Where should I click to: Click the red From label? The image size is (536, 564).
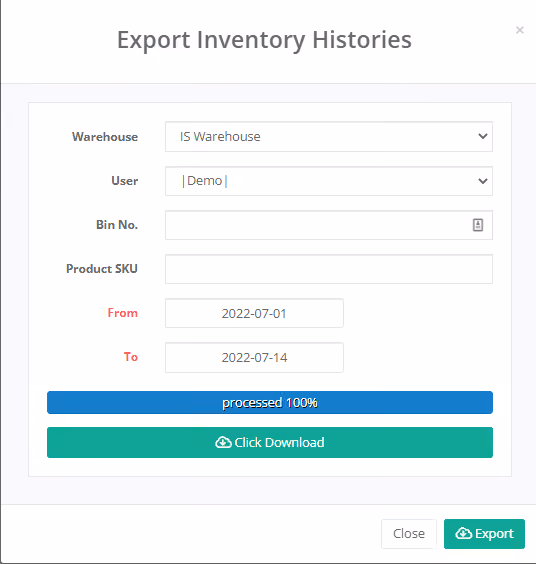[123, 313]
